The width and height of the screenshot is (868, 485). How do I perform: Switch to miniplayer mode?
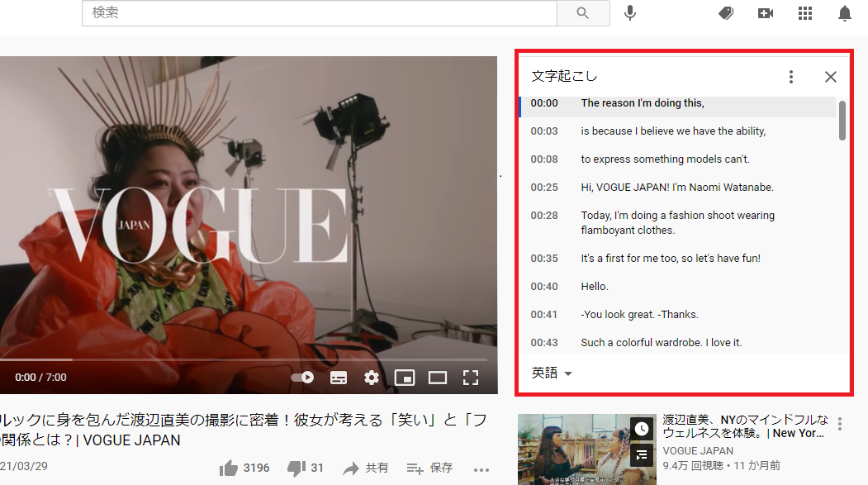[x=405, y=378]
